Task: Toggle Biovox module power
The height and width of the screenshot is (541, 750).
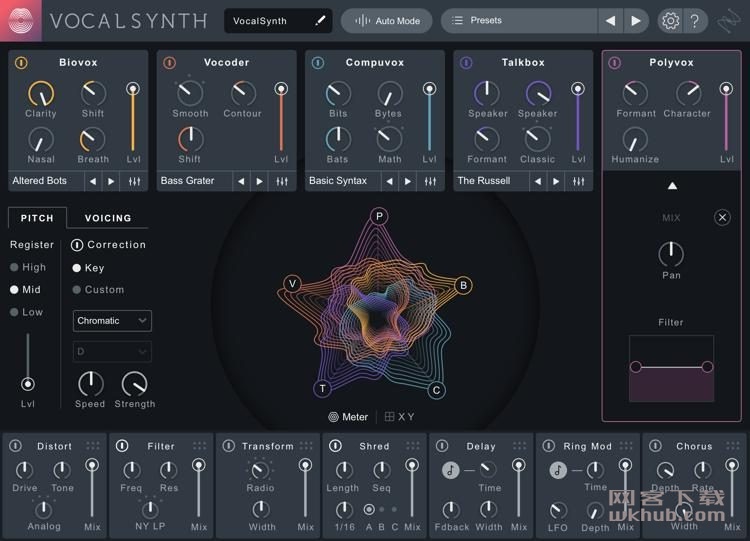Action: (x=21, y=63)
